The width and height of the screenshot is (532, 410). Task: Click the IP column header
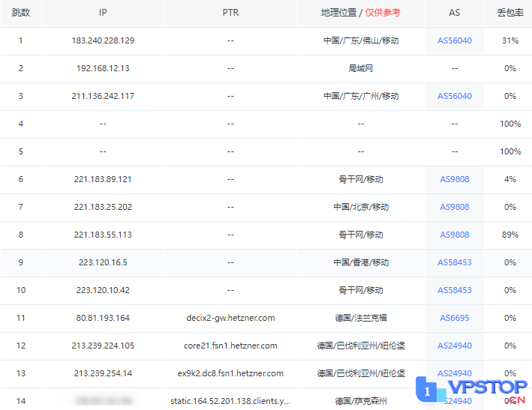click(103, 13)
